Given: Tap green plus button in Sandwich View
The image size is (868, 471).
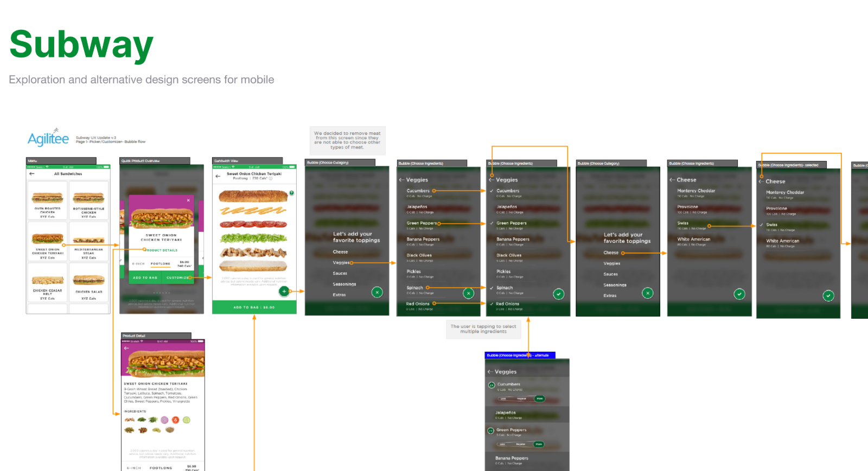Looking at the screenshot, I should [284, 291].
